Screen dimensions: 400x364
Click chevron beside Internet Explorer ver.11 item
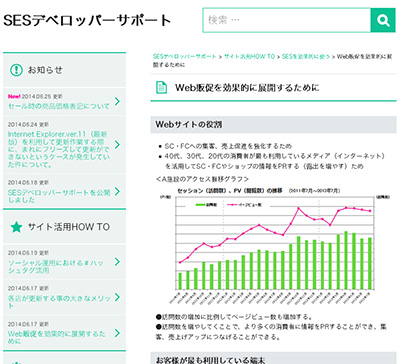tap(117, 144)
